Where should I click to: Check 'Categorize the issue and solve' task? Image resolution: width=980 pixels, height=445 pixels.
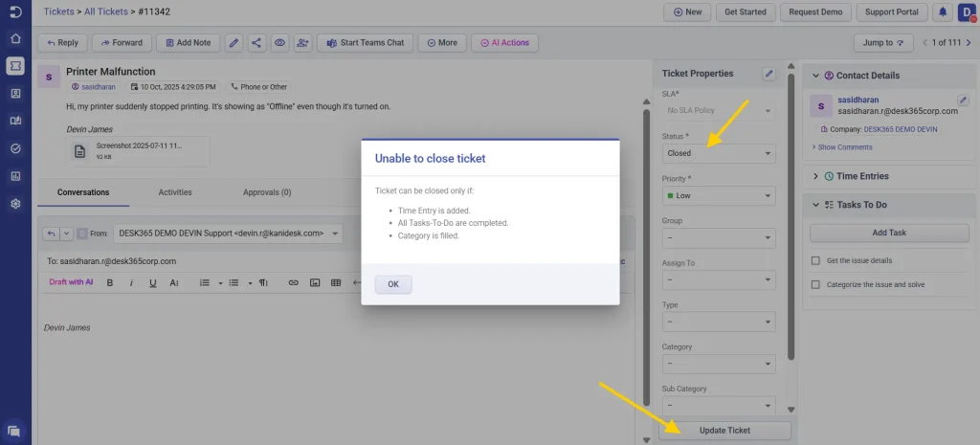(815, 284)
